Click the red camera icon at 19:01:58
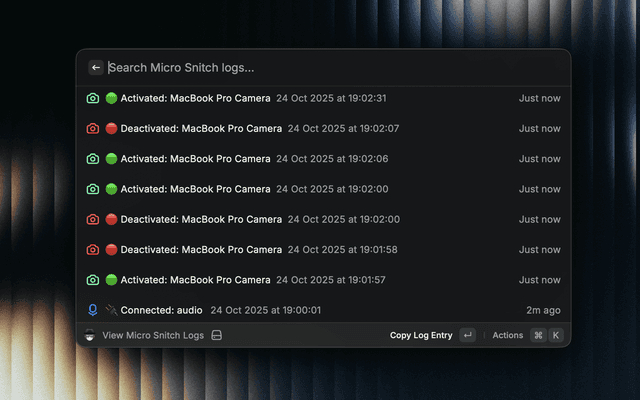The image size is (640, 400). pos(93,250)
